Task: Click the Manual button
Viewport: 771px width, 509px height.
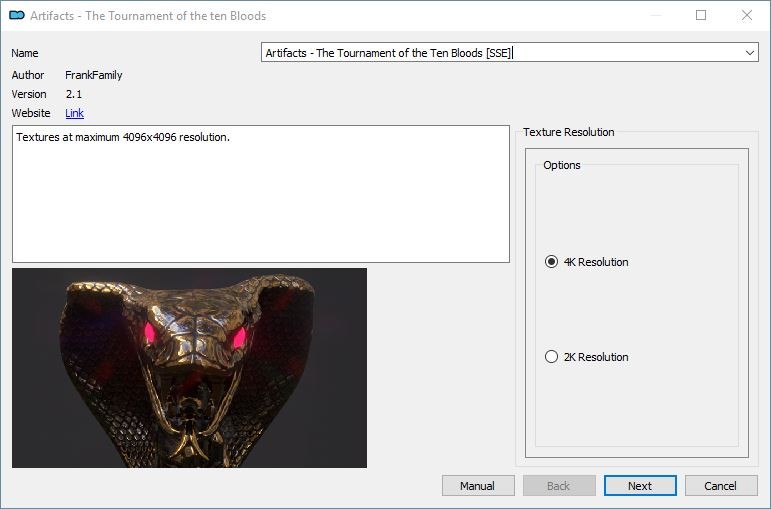Action: click(x=478, y=486)
